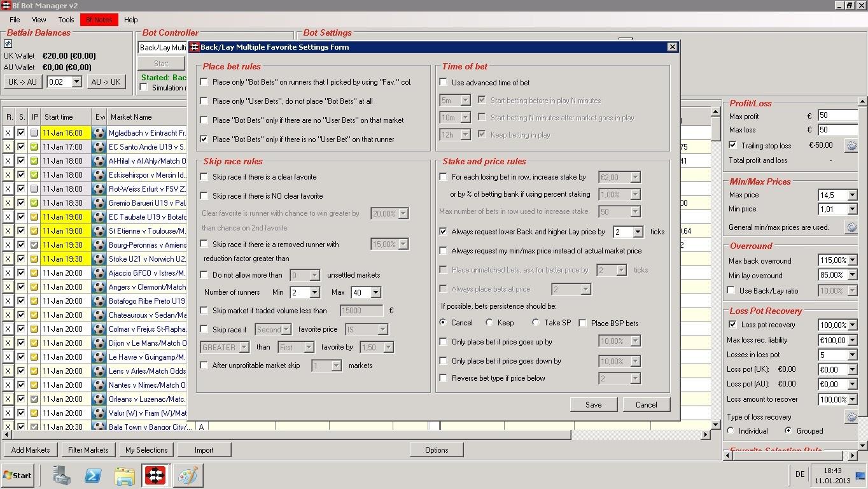Select the 'Take SP' persistence radio
Image resolution: width=868 pixels, height=489 pixels.
[536, 323]
